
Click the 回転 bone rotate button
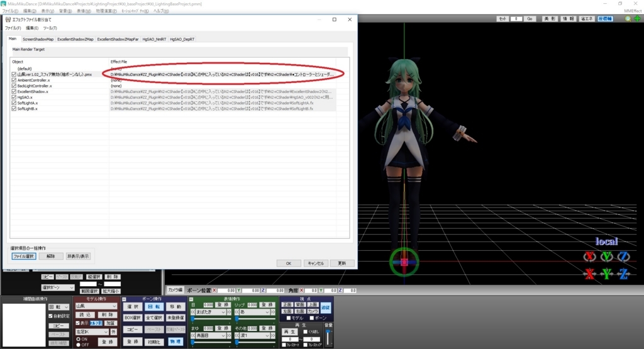(x=154, y=307)
